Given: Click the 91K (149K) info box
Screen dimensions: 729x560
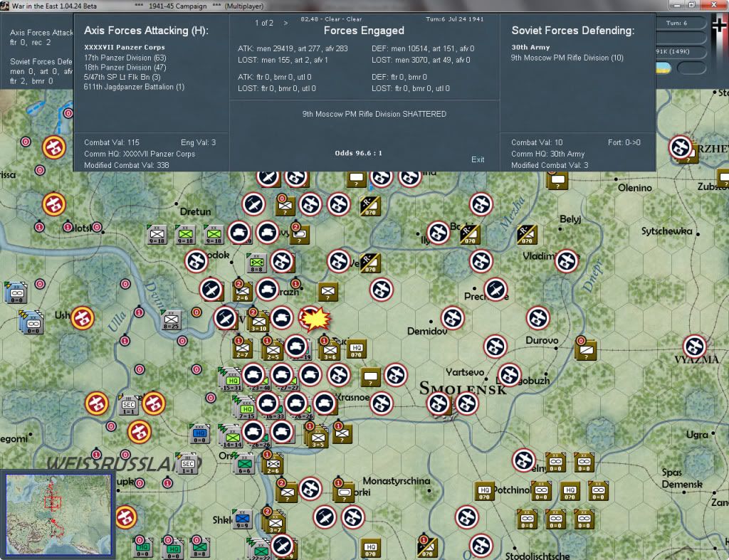Looking at the screenshot, I should 681,51.
